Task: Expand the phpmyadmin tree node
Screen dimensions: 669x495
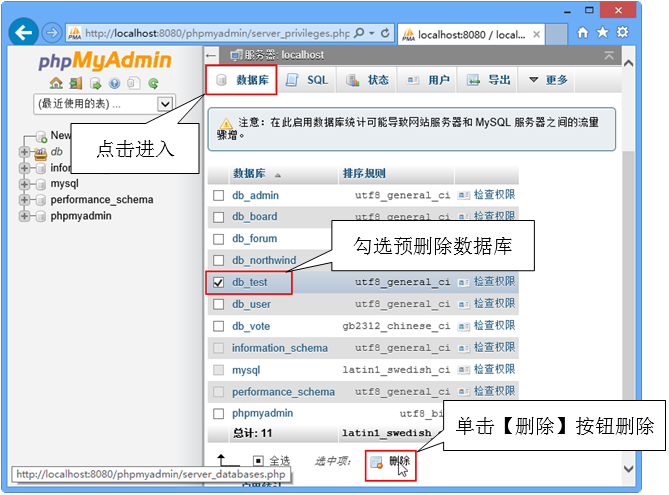Action: point(24,216)
